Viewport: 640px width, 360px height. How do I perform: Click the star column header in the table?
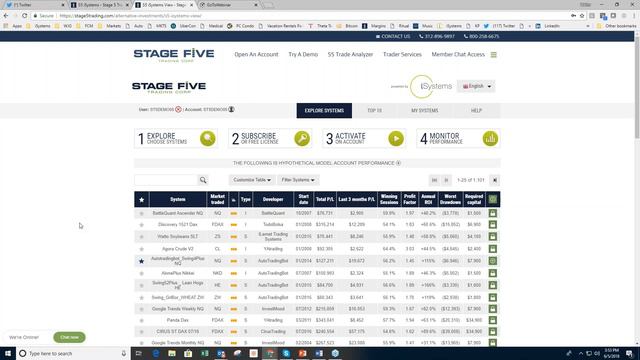point(142,200)
